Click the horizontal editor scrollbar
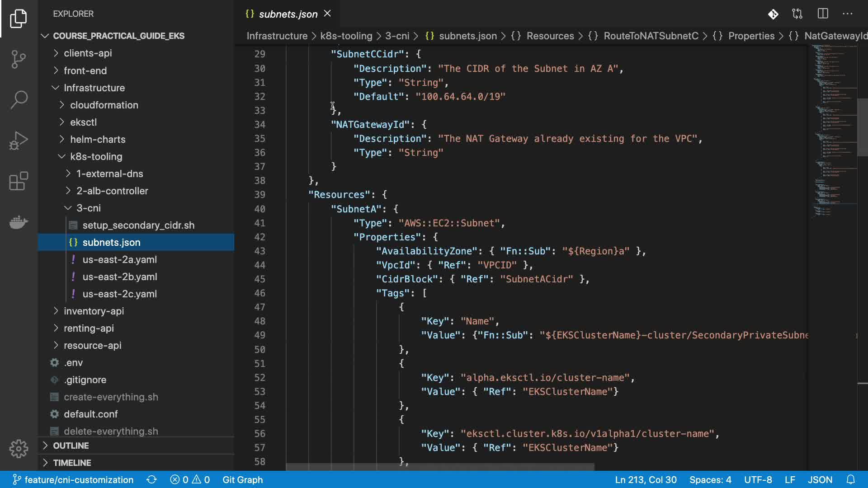This screenshot has width=868, height=488. (440, 467)
